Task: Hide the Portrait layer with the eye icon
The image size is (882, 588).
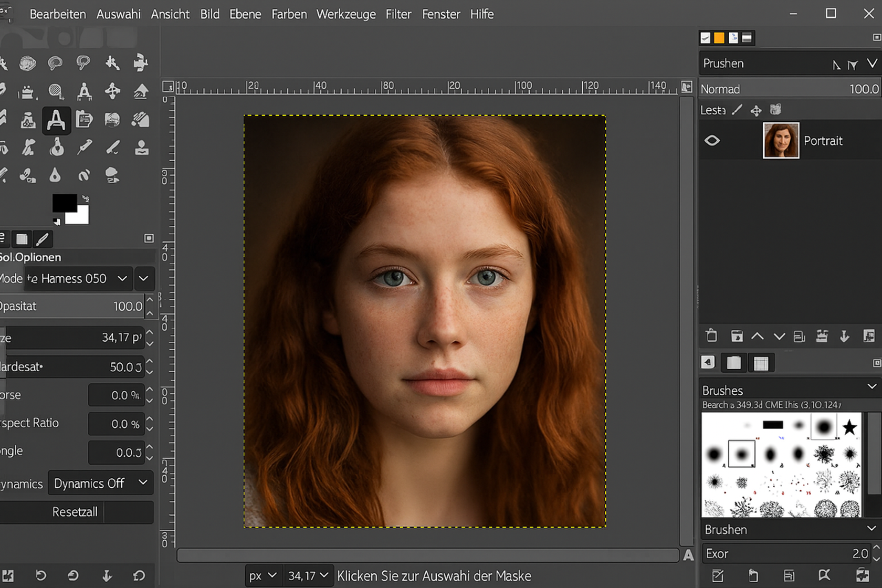Action: (x=713, y=140)
